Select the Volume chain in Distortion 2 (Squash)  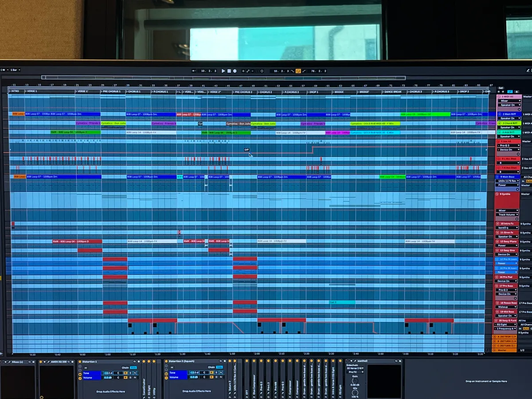click(x=177, y=377)
